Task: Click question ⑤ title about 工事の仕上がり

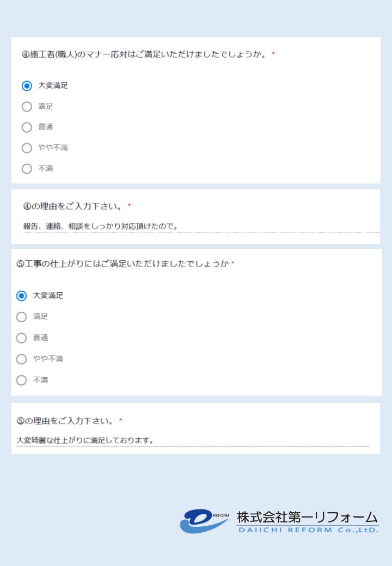Action: 122,264
